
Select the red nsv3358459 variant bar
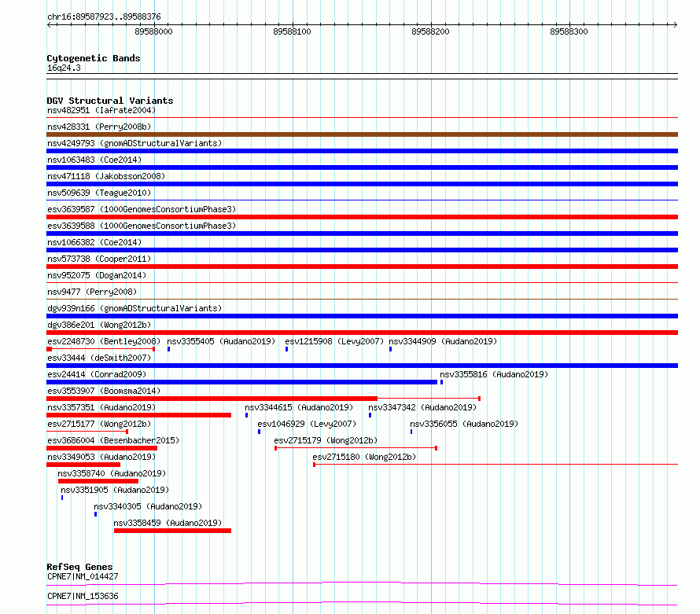coord(172,531)
